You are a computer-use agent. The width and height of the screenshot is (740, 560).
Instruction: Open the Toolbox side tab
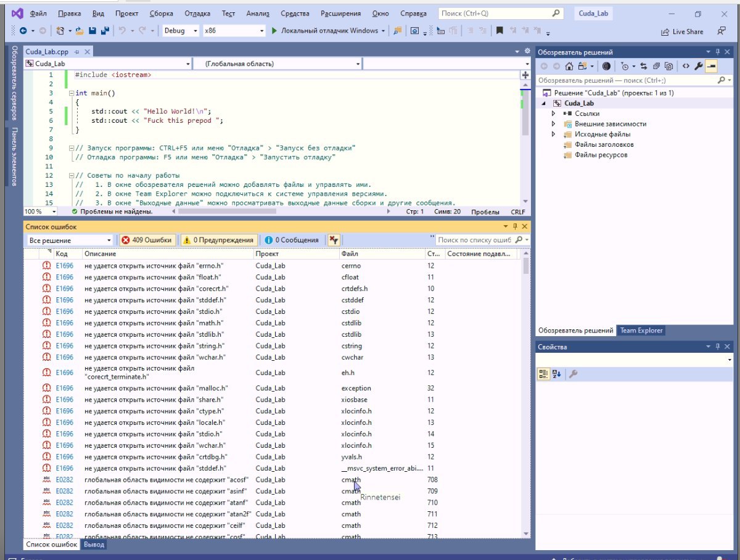(14, 157)
